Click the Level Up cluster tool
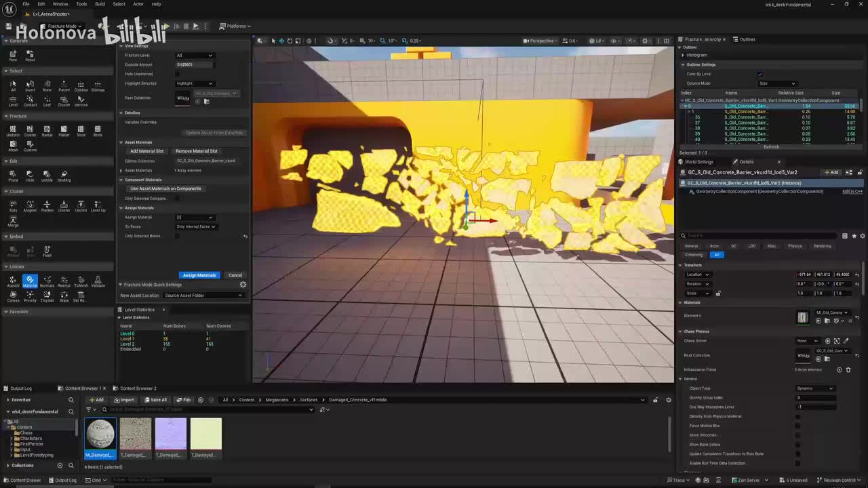The height and width of the screenshot is (488, 868). (98, 206)
